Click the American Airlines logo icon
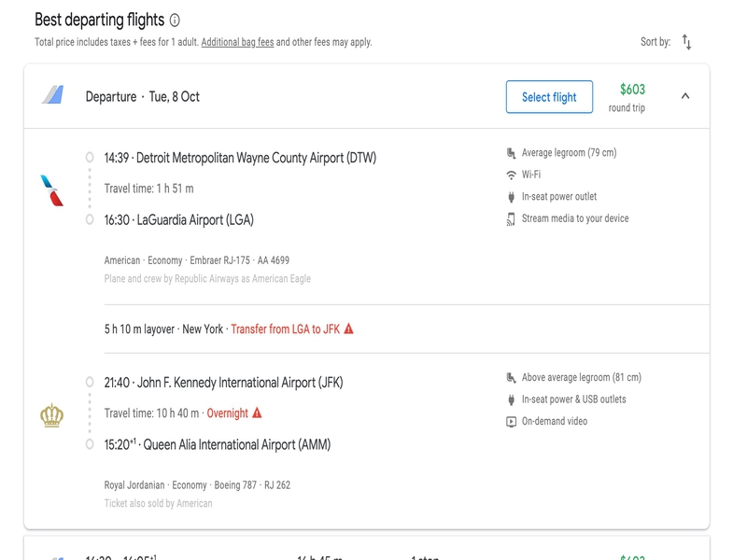Viewport: 747px width, 560px height. pos(52,190)
